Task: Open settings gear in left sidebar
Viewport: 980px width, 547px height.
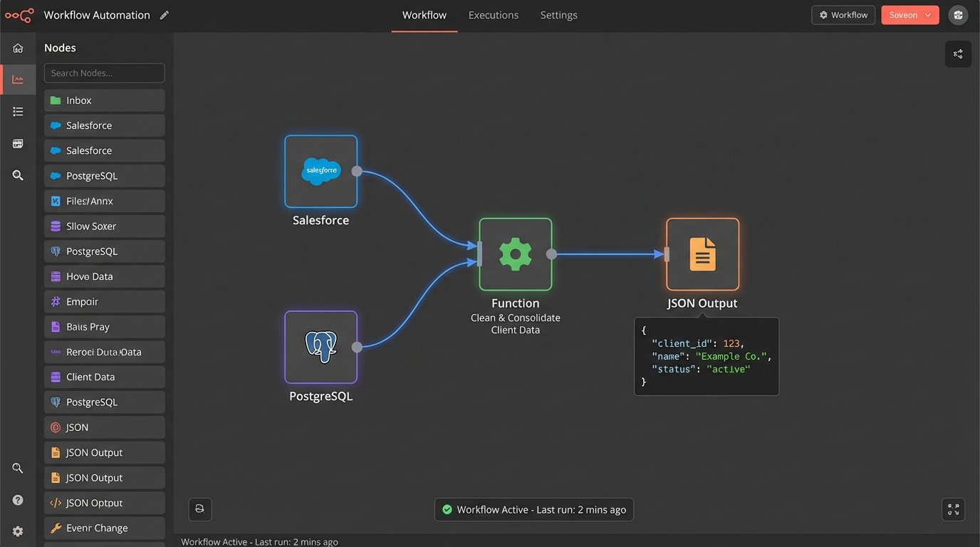Action: click(x=18, y=531)
